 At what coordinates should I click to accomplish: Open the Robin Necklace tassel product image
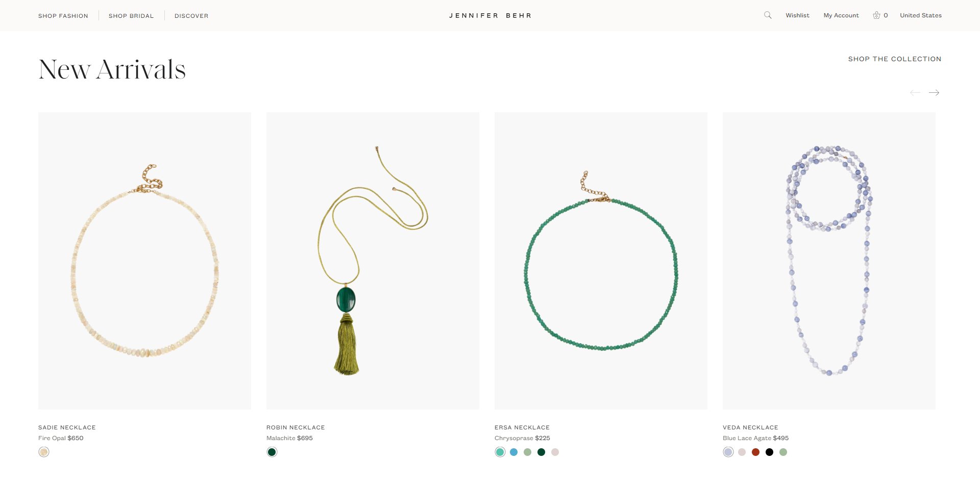[373, 261]
